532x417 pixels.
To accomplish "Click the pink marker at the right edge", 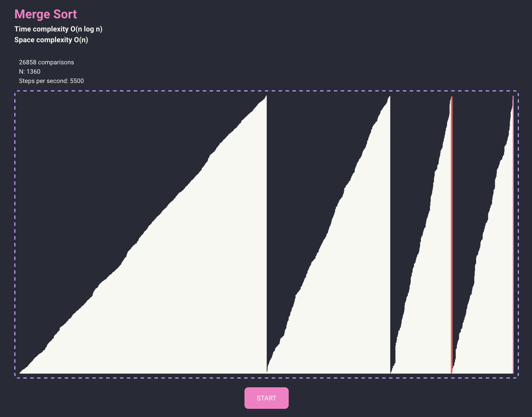I will (x=513, y=233).
